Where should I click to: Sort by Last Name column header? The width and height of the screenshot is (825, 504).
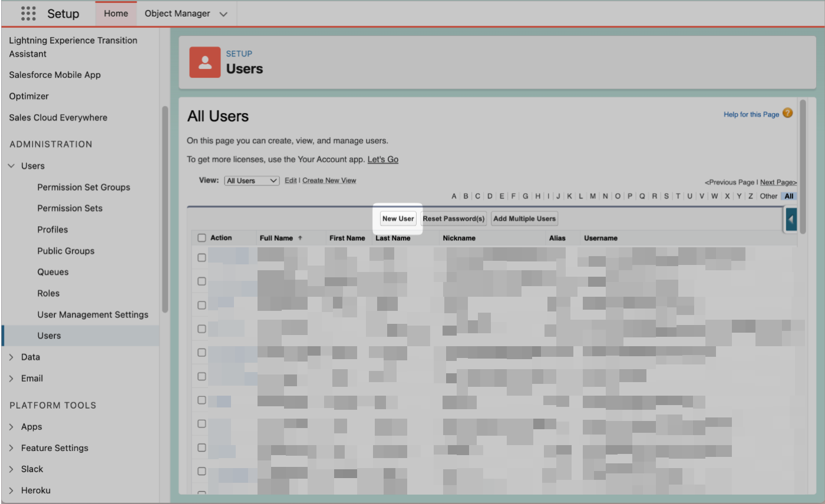(393, 238)
